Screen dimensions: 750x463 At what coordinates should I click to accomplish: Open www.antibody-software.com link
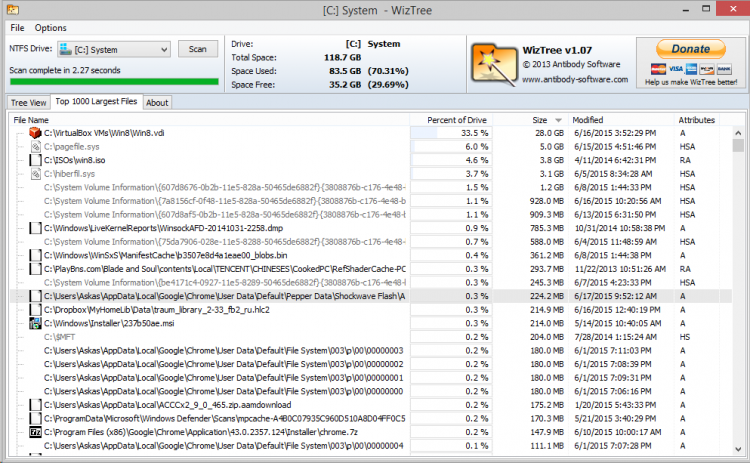(575, 79)
